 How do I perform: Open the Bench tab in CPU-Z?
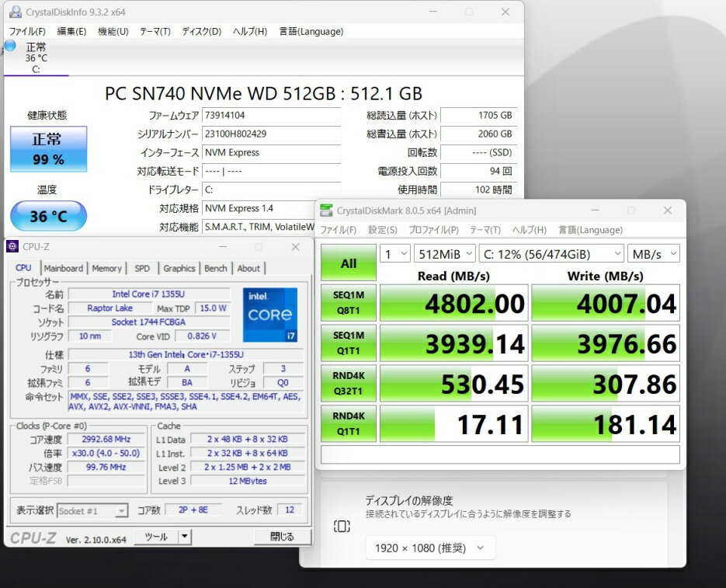(x=215, y=268)
